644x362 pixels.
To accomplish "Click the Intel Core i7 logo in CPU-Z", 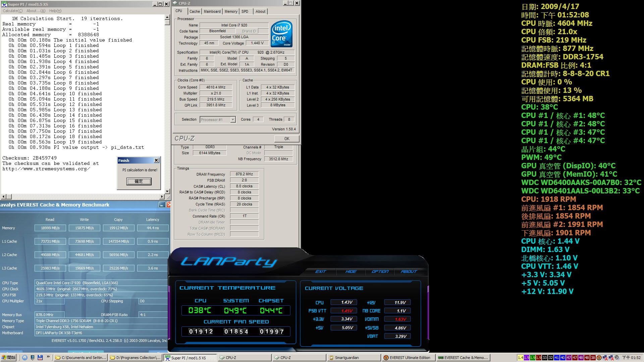I will click(x=282, y=34).
